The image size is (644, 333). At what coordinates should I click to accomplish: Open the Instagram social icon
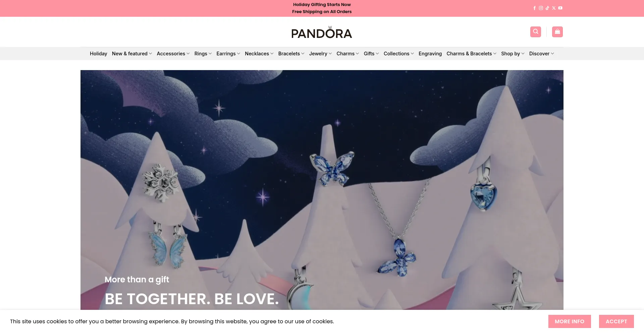[541, 8]
